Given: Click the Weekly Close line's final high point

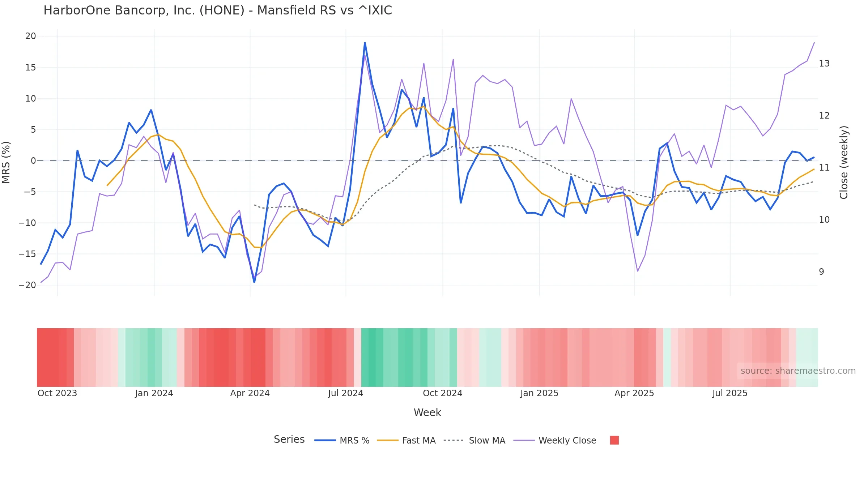Looking at the screenshot, I should point(814,43).
